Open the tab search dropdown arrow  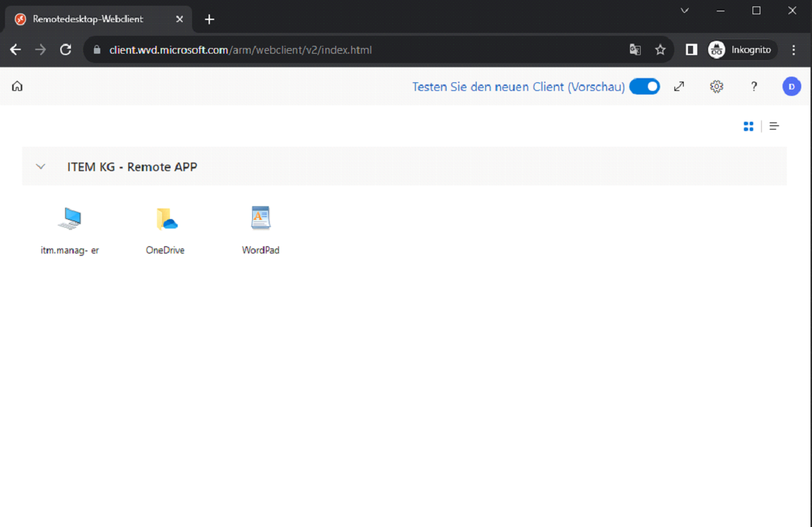click(x=684, y=10)
